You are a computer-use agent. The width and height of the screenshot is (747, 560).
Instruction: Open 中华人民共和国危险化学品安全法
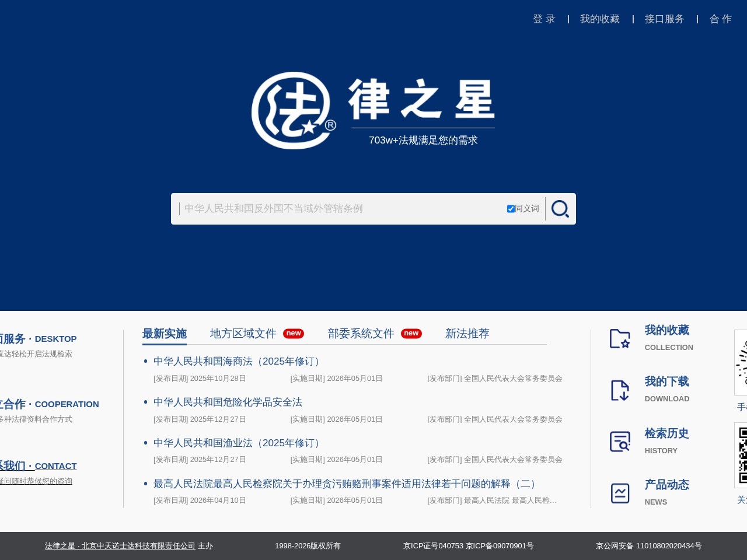[x=228, y=402]
